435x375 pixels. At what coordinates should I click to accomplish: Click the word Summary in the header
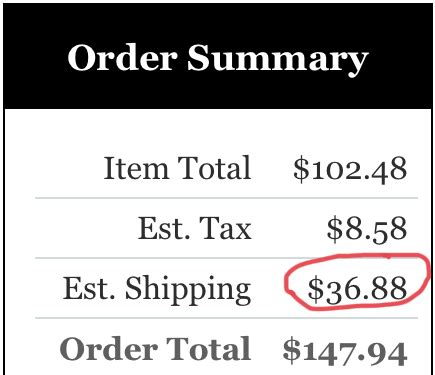click(277, 60)
